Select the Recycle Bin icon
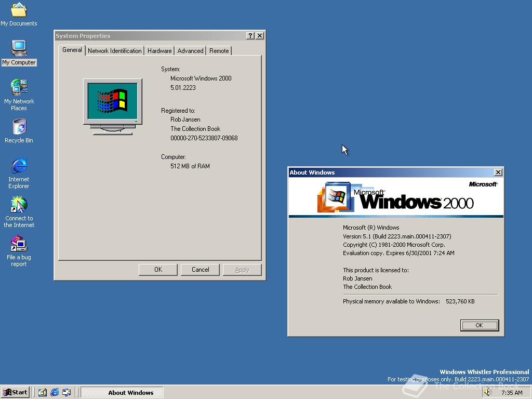Screen dimensions: 532x399 coord(19,130)
